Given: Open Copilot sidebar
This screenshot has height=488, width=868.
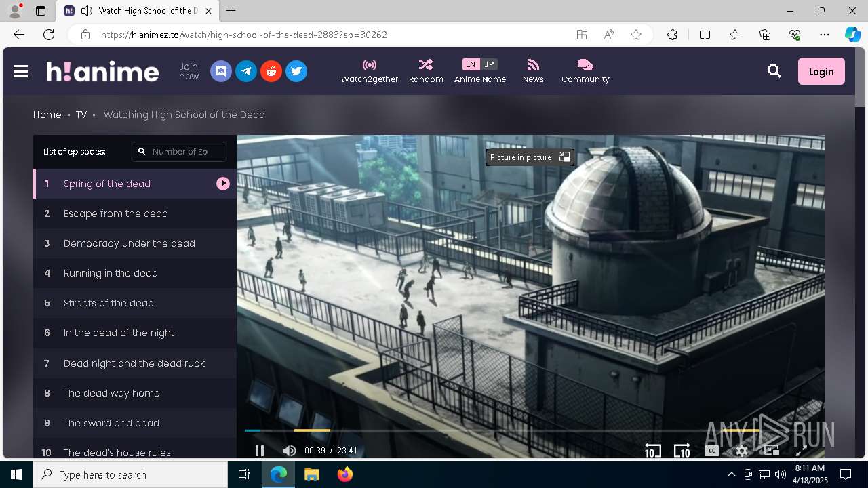Looking at the screenshot, I should (x=853, y=35).
